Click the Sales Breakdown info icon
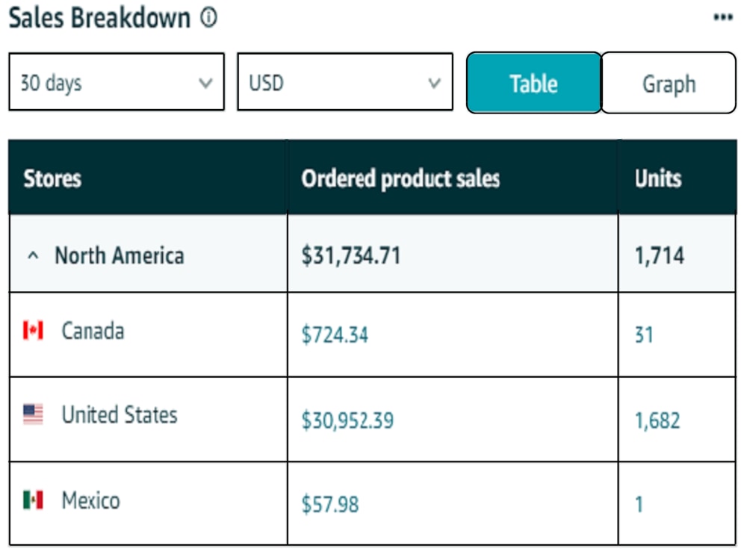 [208, 18]
